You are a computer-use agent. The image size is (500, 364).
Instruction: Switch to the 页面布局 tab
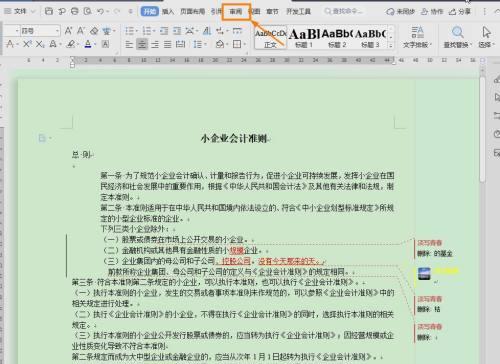192,11
